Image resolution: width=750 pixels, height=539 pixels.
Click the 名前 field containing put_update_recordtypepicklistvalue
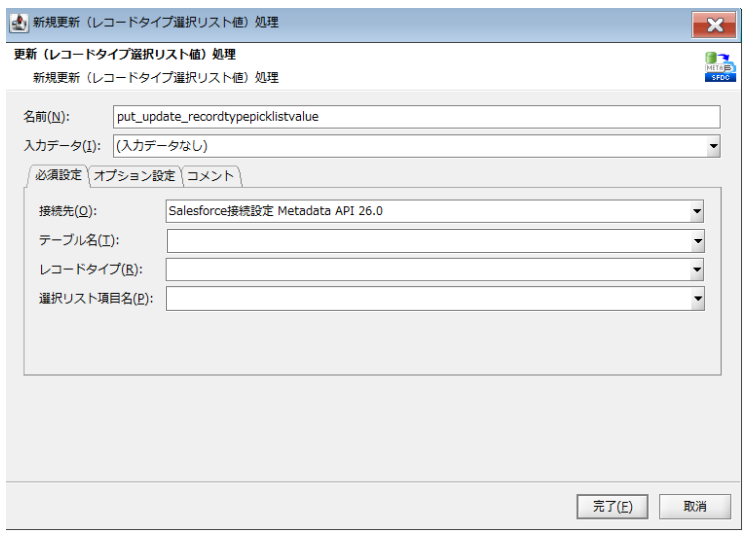click(x=416, y=115)
